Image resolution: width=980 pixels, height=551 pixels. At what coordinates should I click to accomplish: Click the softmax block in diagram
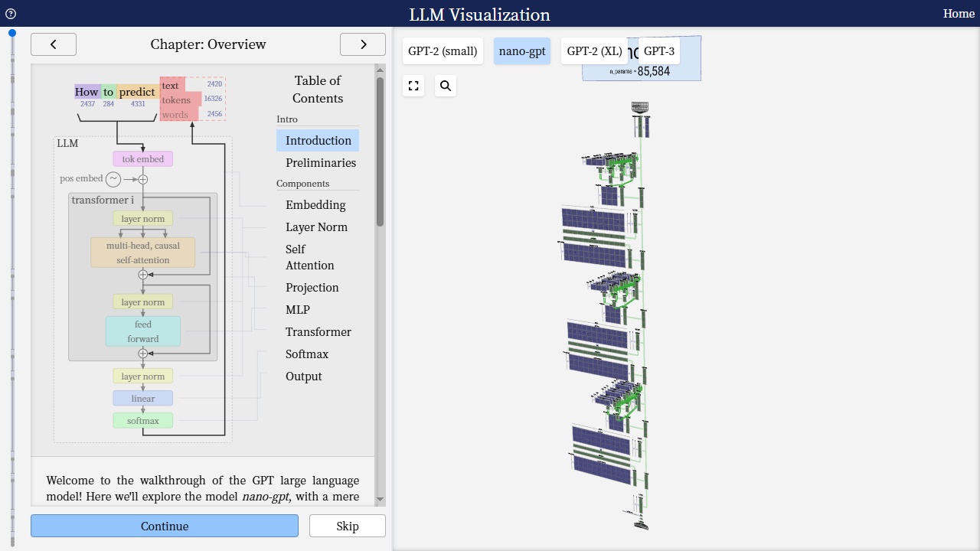click(143, 421)
